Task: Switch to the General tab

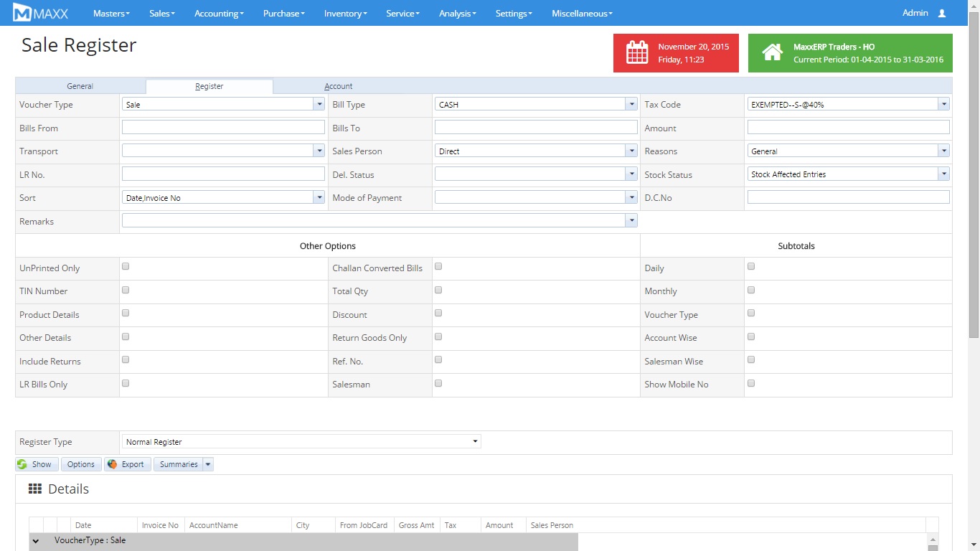Action: 80,86
